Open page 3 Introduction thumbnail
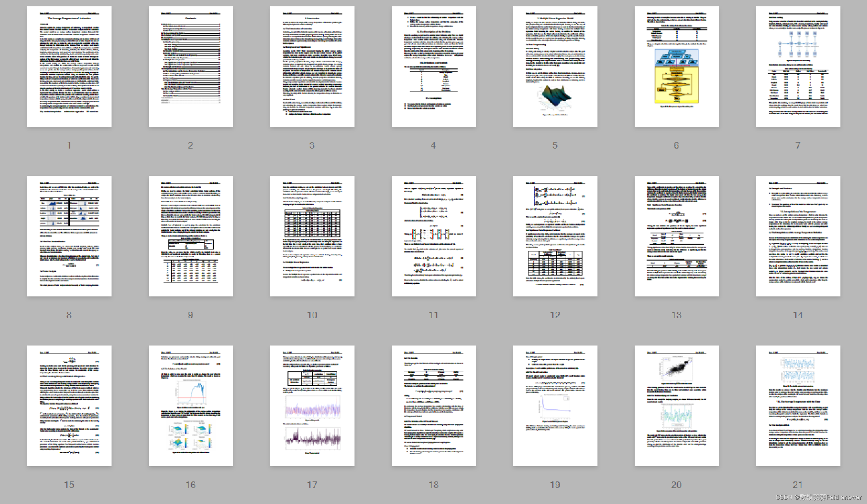 (x=312, y=66)
